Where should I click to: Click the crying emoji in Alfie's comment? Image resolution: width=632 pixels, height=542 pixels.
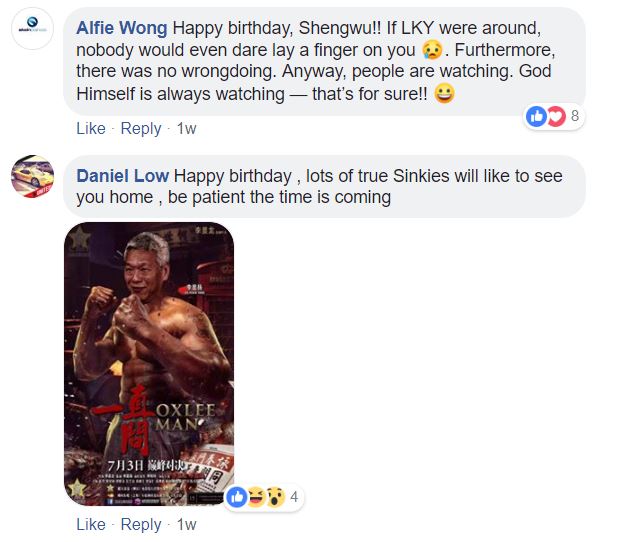[432, 50]
